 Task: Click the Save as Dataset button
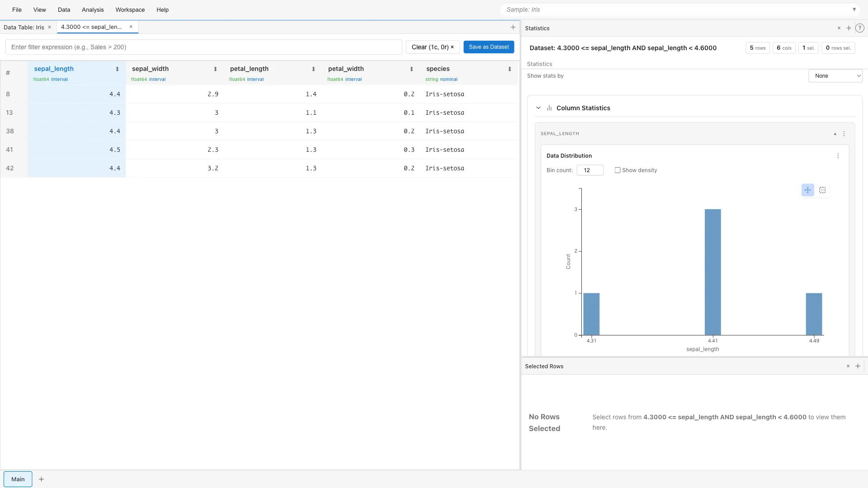[489, 47]
